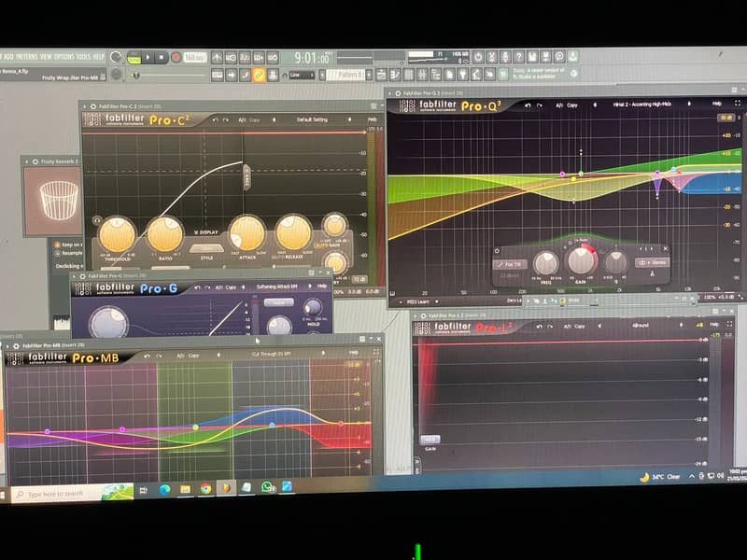Open the plugin picker plug icon
The image size is (747, 560).
[x=462, y=75]
